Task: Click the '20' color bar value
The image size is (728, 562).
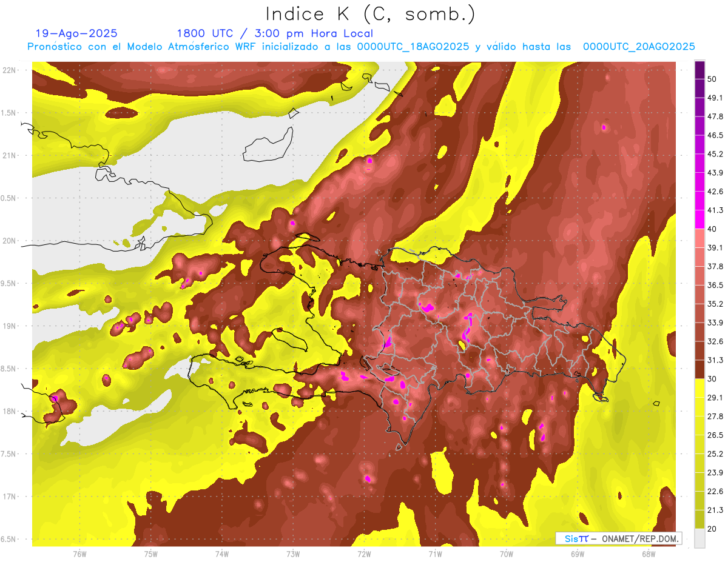Action: click(x=713, y=529)
